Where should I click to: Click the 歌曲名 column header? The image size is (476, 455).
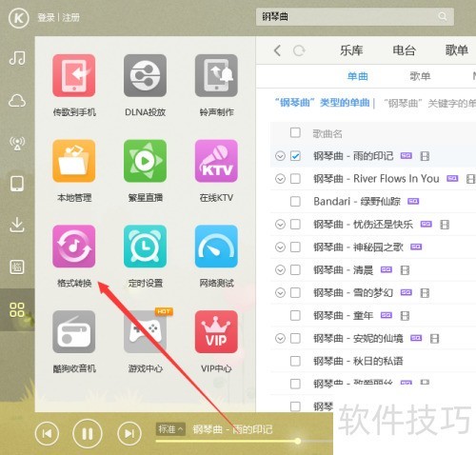[x=327, y=133]
